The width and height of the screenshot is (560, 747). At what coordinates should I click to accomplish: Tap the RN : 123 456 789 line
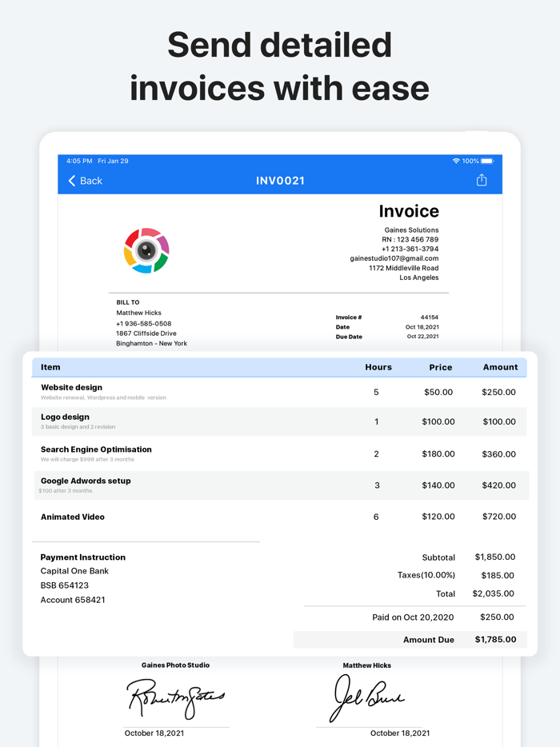(x=410, y=239)
